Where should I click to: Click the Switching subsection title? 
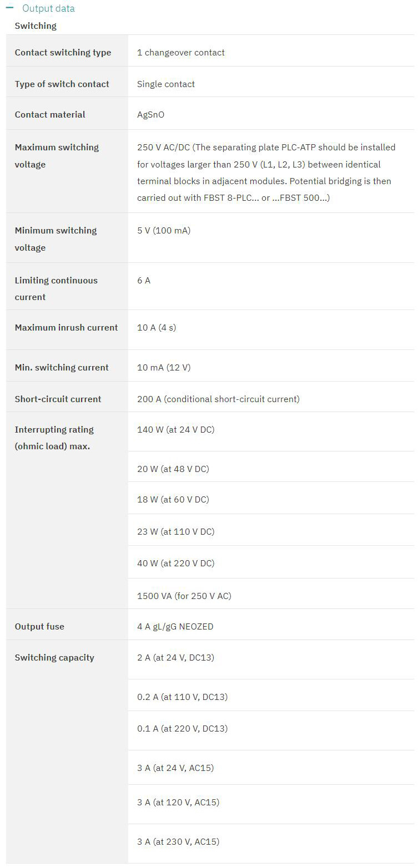(36, 26)
